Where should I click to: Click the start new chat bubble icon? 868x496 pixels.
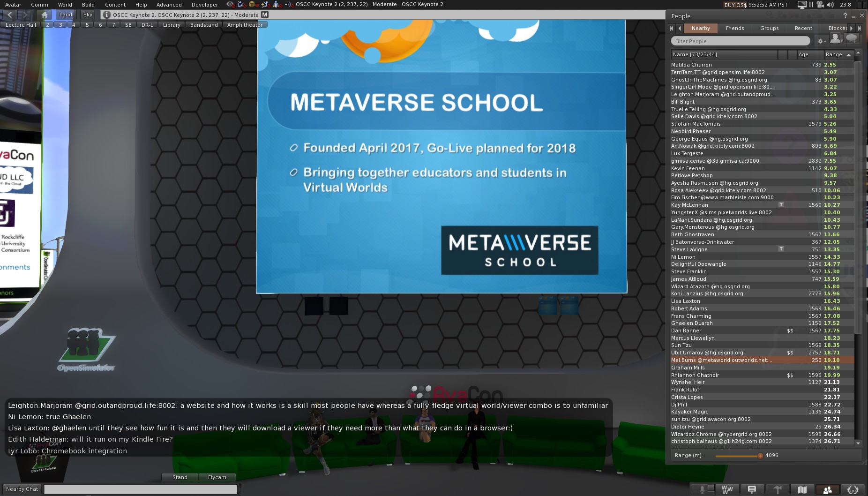852,39
